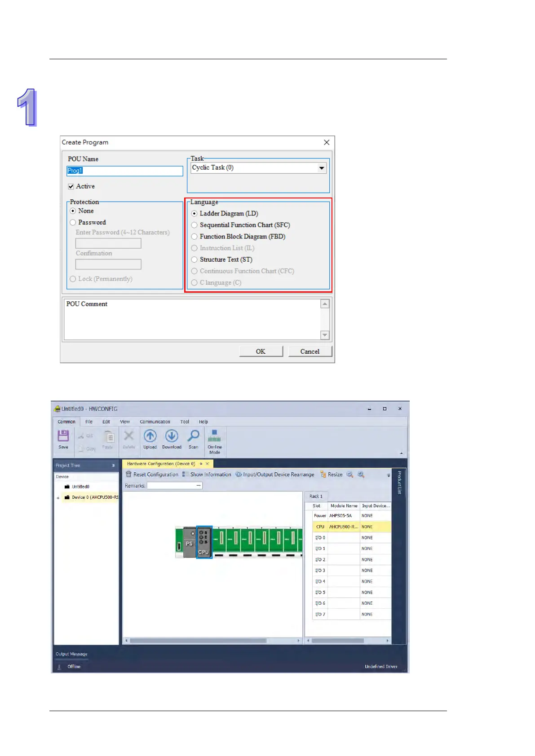
Task: Expand Device 0 tree node
Action: click(58, 498)
